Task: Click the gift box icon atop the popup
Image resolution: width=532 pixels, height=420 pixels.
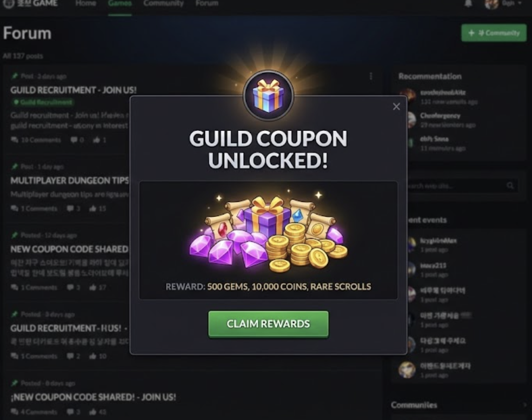Action: pyautogui.click(x=268, y=95)
